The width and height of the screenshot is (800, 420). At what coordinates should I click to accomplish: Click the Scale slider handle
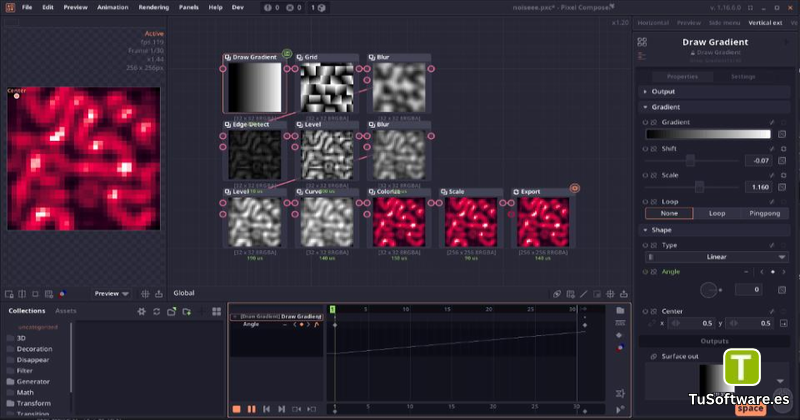[699, 187]
